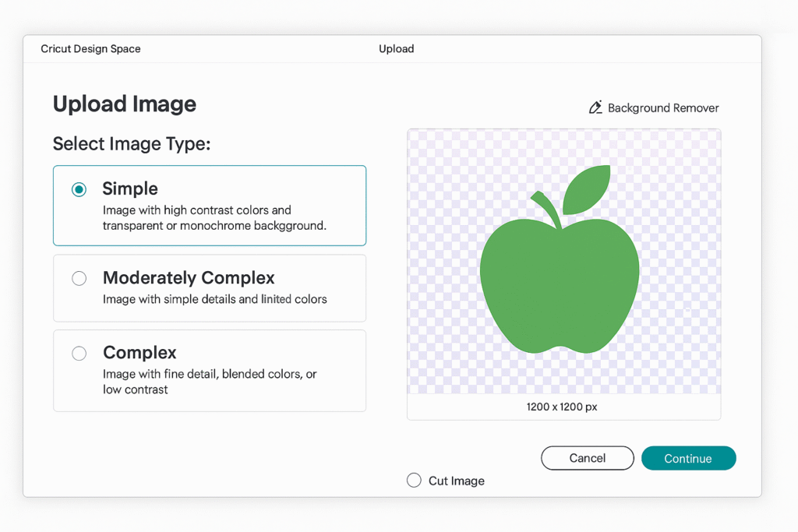
Task: Enable the Cut Image radio option
Action: click(414, 481)
